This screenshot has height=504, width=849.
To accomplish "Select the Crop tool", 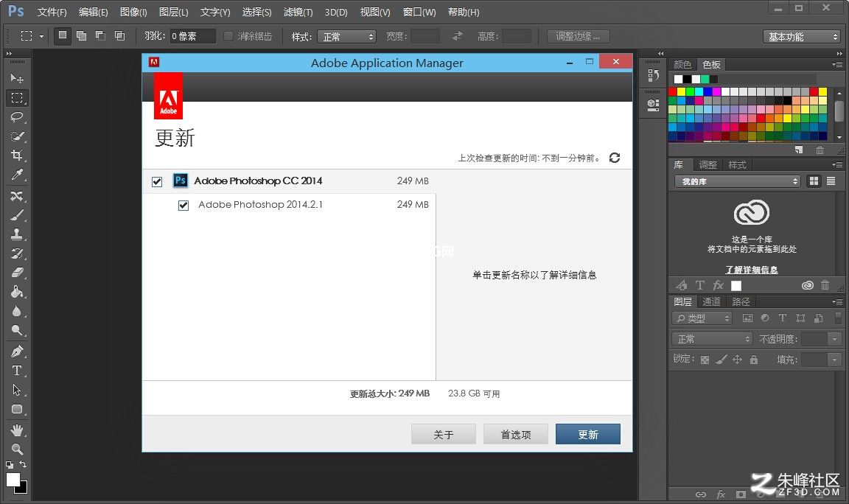I will coord(17,155).
